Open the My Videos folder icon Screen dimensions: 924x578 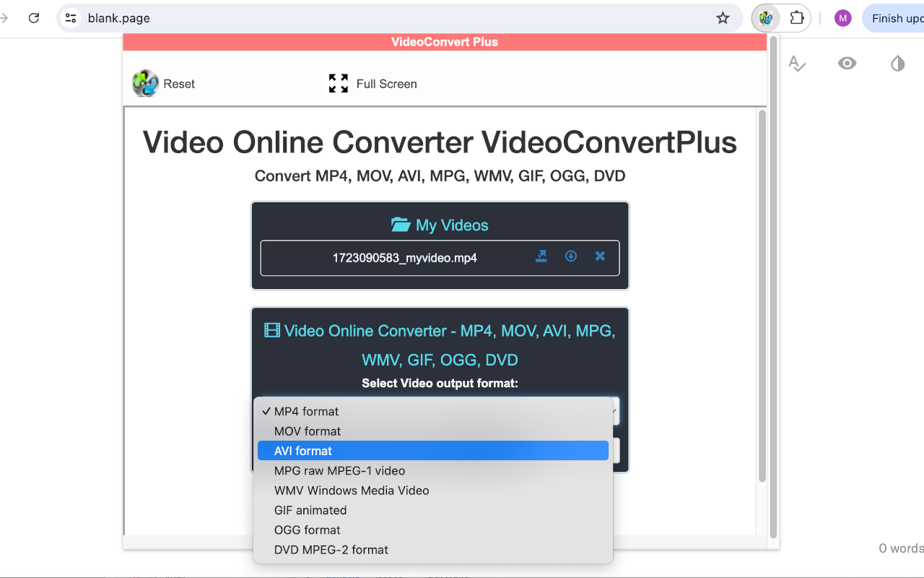(x=401, y=225)
